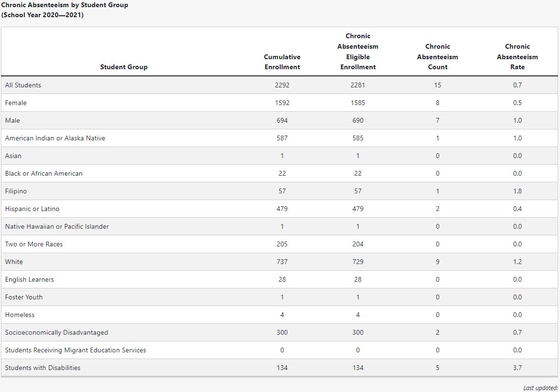This screenshot has height=392, width=560.
Task: Select the Hispanic or Latino row label
Action: point(32,209)
